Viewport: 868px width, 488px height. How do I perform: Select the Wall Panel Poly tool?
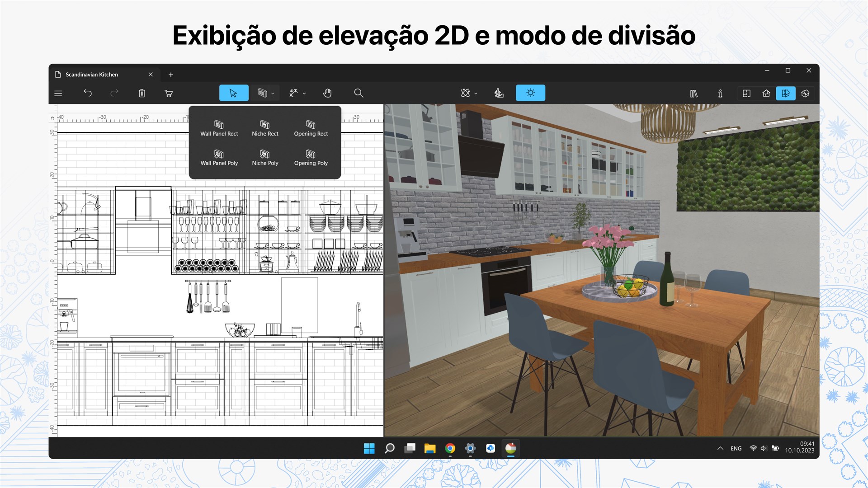[x=219, y=158]
